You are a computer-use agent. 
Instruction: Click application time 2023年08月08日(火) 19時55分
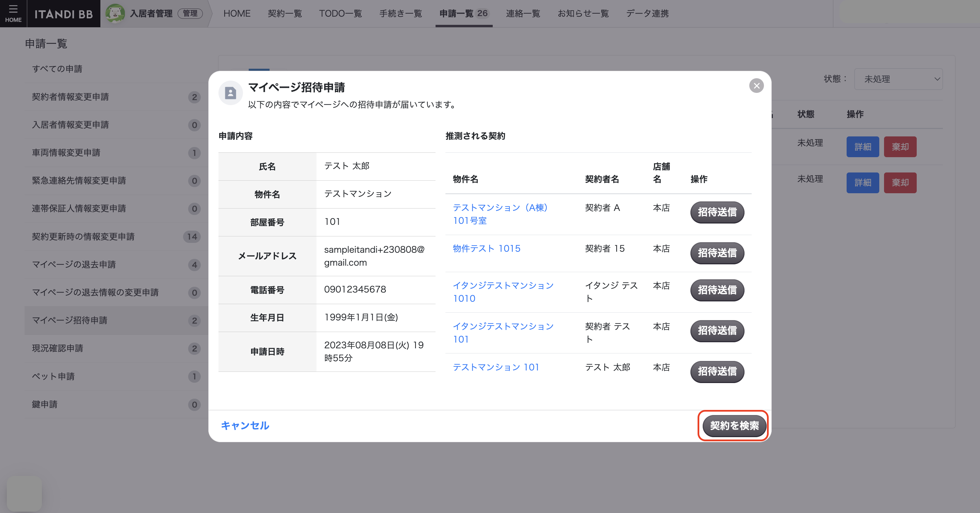coord(374,351)
